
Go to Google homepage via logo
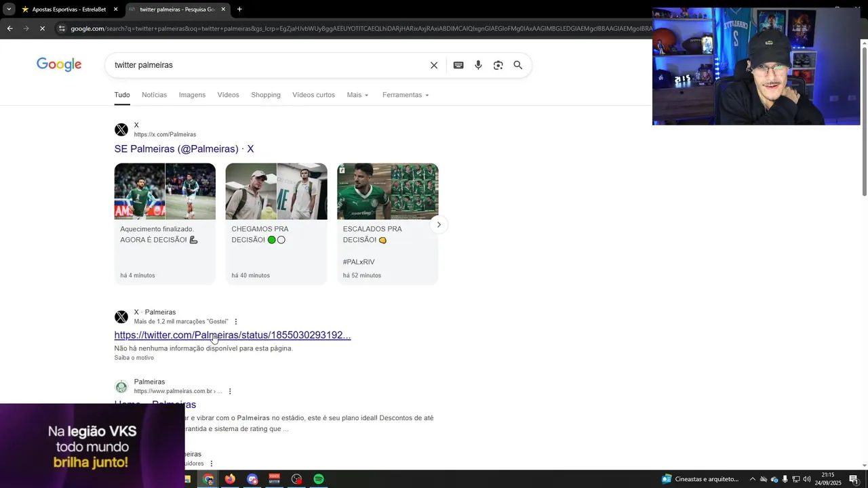59,64
